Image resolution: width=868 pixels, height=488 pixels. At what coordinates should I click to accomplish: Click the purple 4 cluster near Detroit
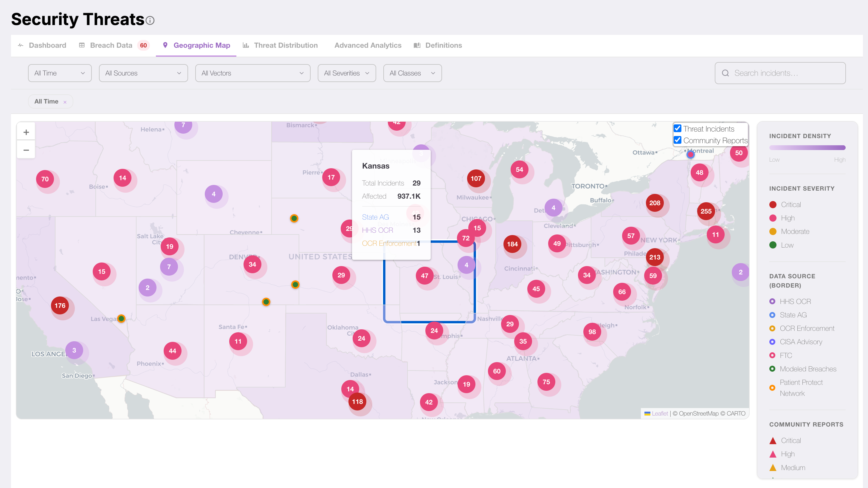[553, 208]
